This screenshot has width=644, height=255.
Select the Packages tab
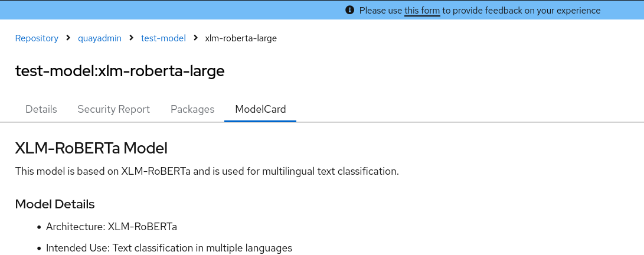tap(192, 109)
